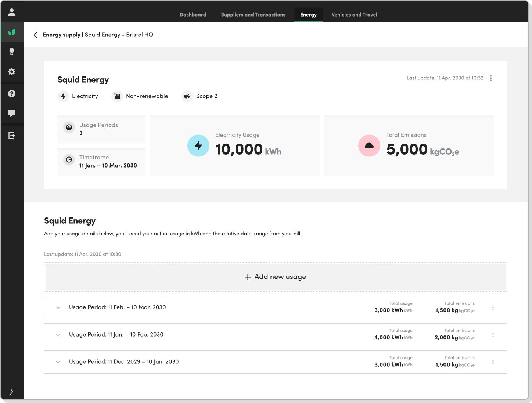Click the 5,000 kgCO2e emissions value
This screenshot has height=403, width=532.
pyautogui.click(x=423, y=150)
